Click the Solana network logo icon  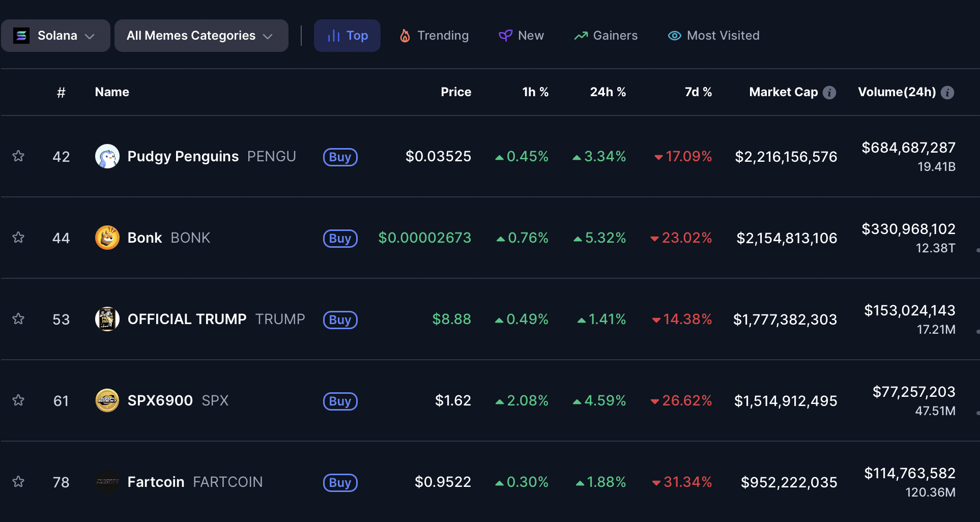tap(21, 36)
